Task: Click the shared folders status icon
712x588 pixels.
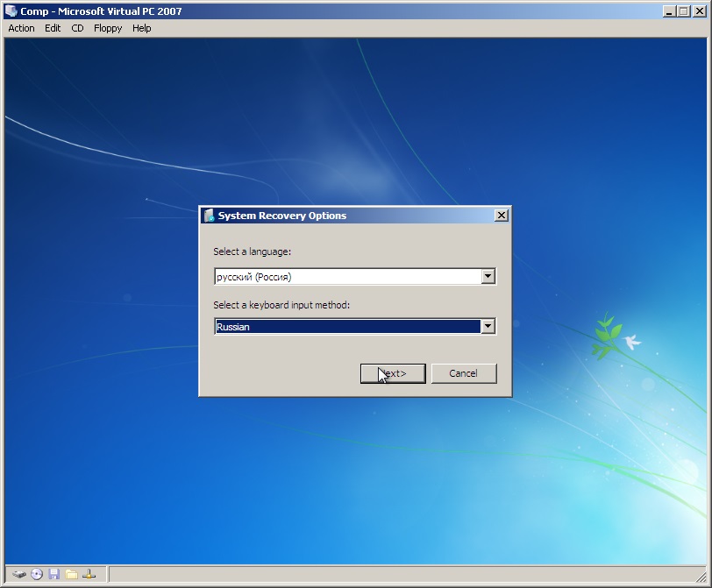Action: (72, 575)
